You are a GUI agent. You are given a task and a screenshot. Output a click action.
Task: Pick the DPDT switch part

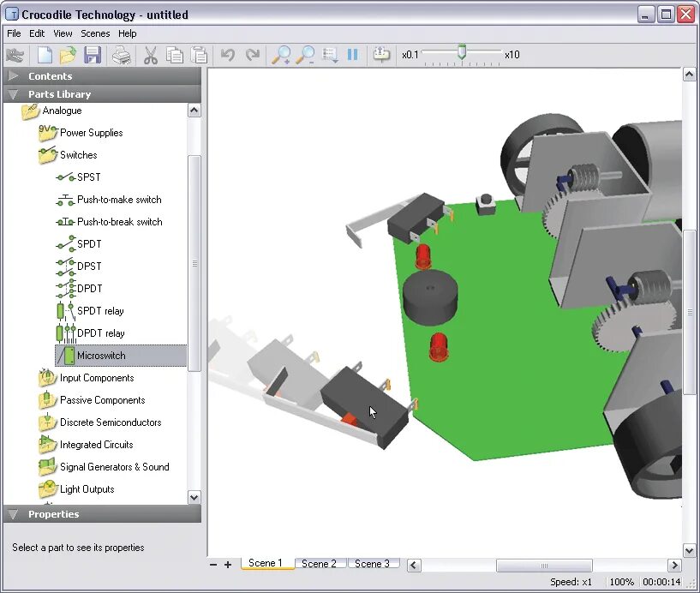coord(79,289)
